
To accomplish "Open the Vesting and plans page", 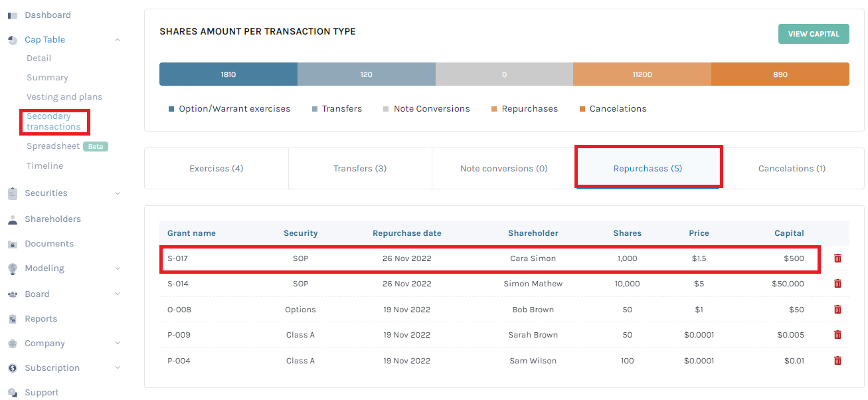I will pyautogui.click(x=64, y=96).
